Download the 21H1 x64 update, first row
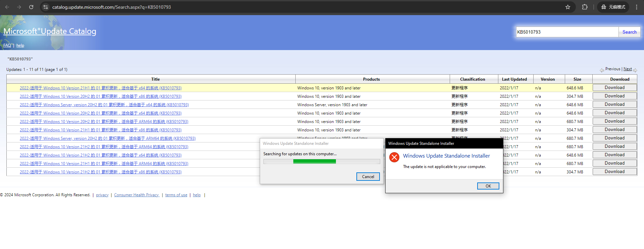 click(x=614, y=88)
